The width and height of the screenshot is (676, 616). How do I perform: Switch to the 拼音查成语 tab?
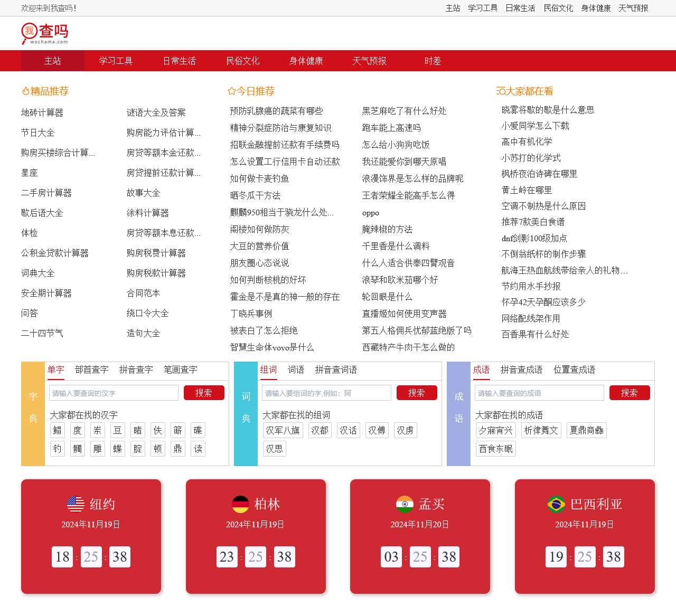point(522,369)
